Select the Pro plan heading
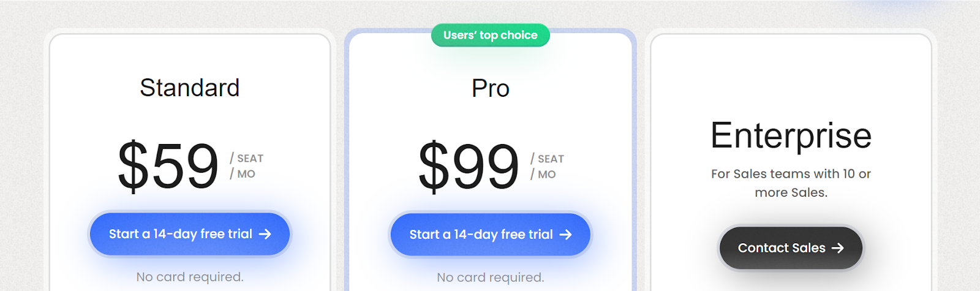This screenshot has width=980, height=291. coord(490,88)
